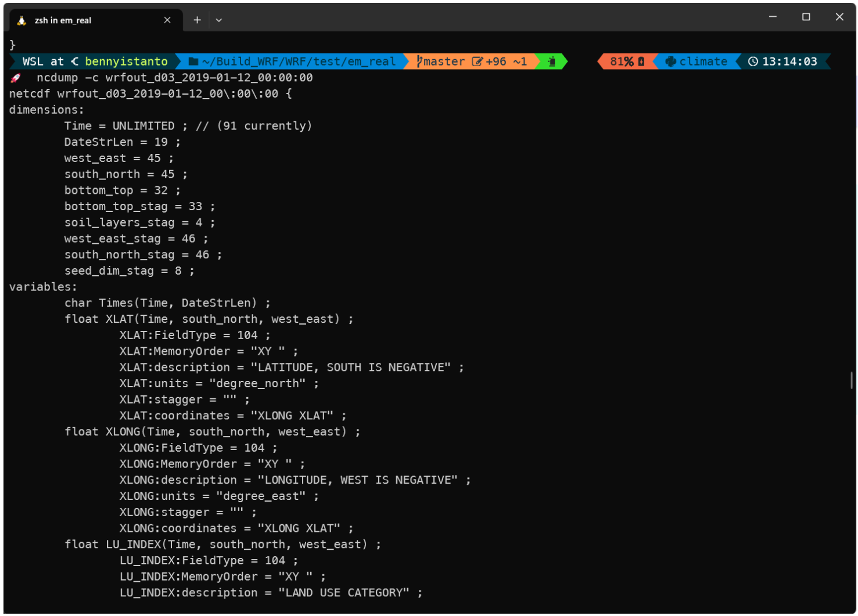
Task: Open a new tab with the plus button
Action: pos(198,20)
